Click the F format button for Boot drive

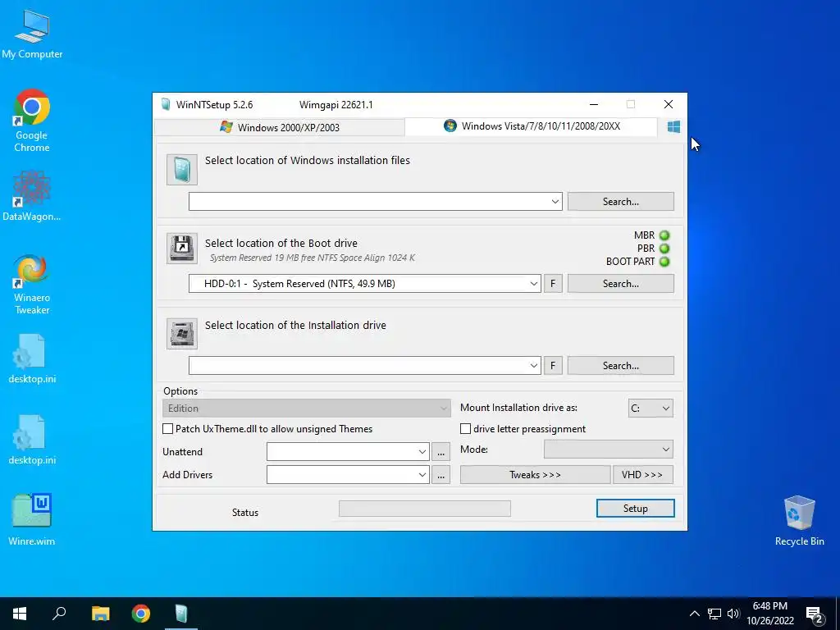553,284
